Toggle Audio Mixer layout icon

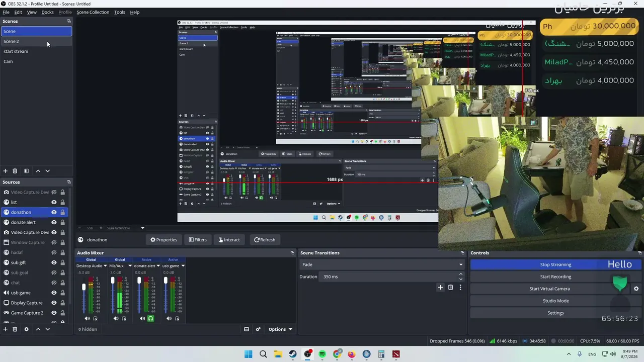pyautogui.click(x=247, y=329)
